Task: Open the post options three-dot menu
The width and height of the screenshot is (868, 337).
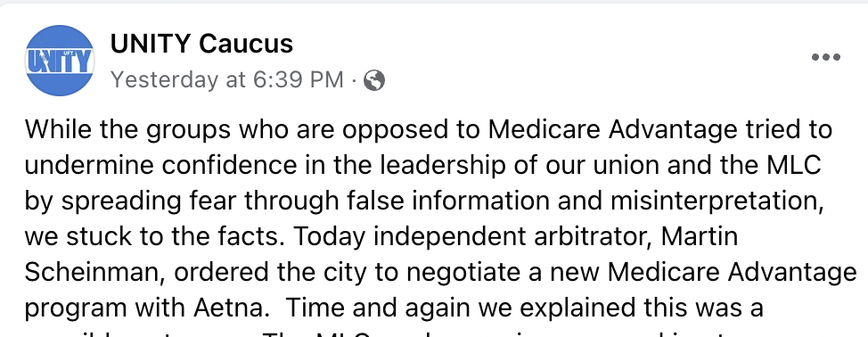Action: [x=825, y=57]
